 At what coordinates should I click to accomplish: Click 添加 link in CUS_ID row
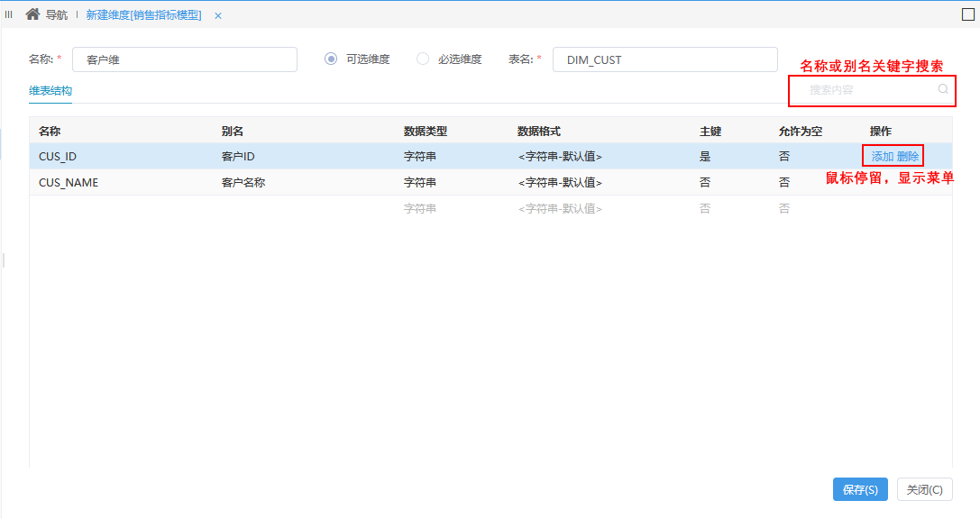point(883,157)
